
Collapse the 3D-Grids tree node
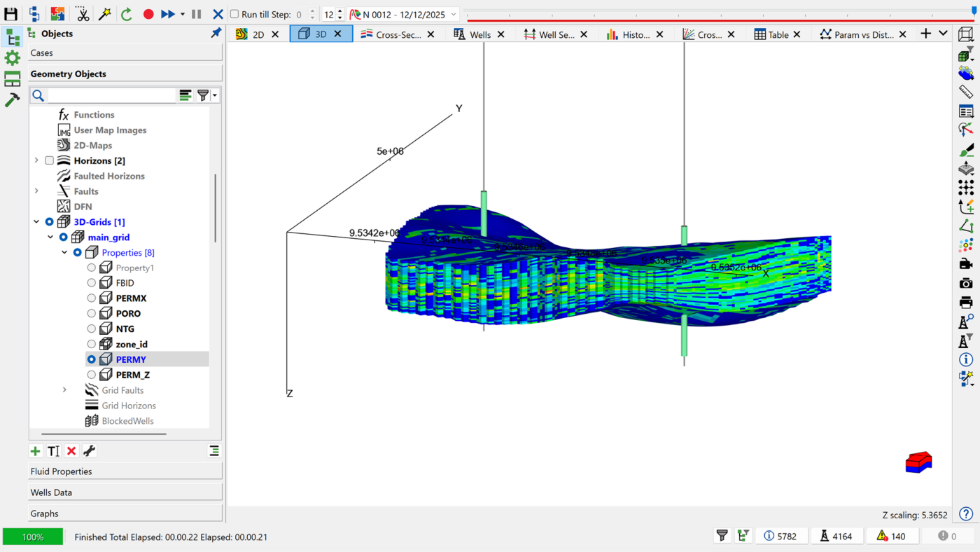point(36,222)
